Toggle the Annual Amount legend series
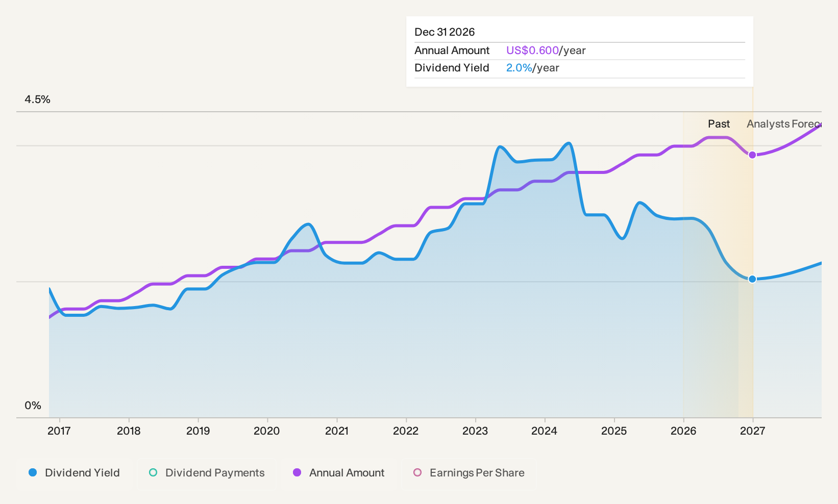Viewport: 838px width, 504px height. (x=339, y=473)
